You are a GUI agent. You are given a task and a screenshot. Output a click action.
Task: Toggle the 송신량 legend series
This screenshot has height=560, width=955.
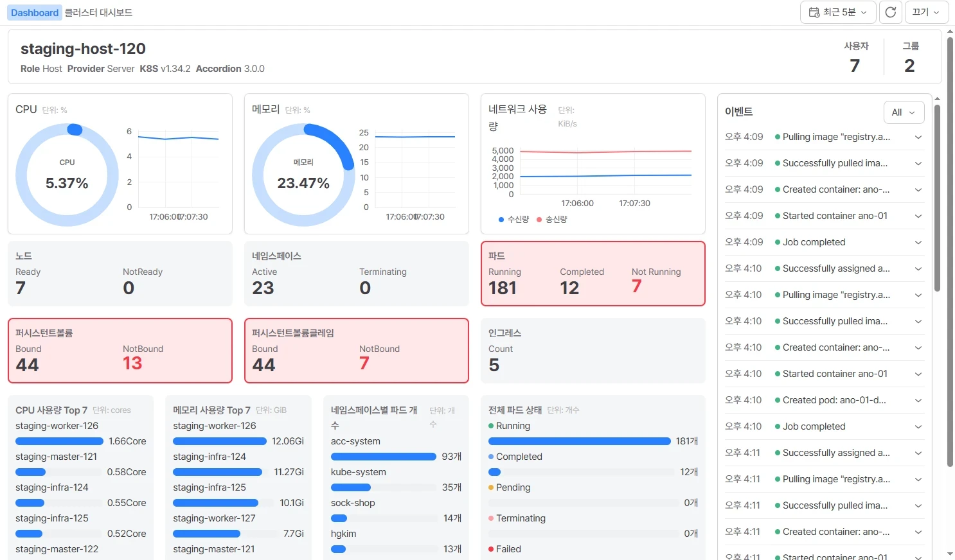[x=552, y=220]
